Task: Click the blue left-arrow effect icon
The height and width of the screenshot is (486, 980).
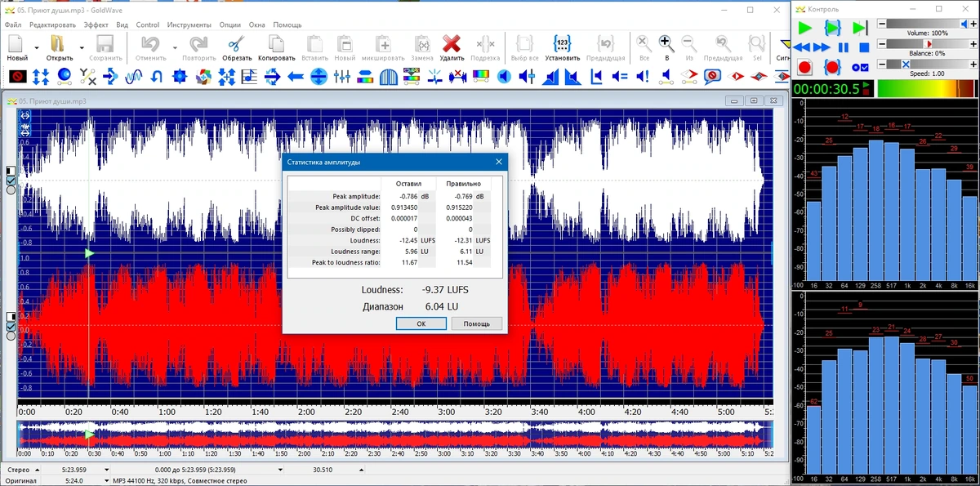Action: (296, 77)
